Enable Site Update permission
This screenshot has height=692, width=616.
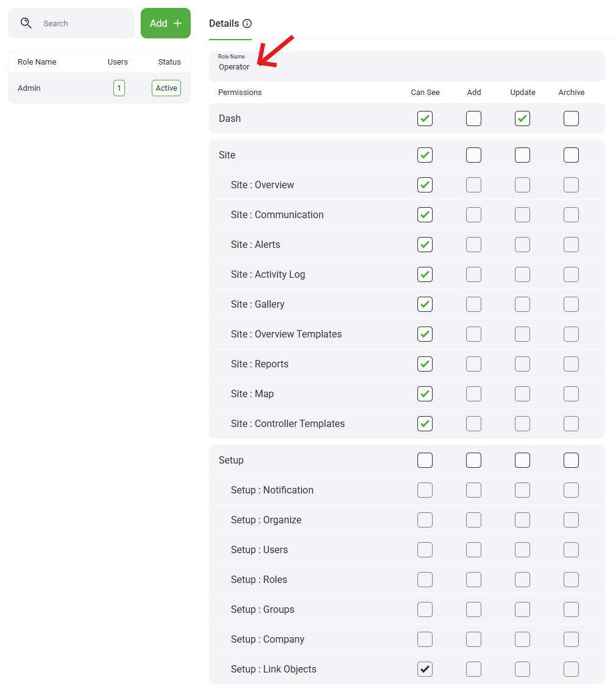pyautogui.click(x=522, y=155)
